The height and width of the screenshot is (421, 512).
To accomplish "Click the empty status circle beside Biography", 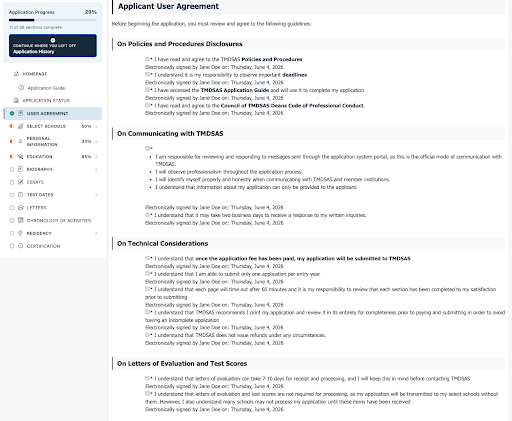I will pyautogui.click(x=12, y=169).
